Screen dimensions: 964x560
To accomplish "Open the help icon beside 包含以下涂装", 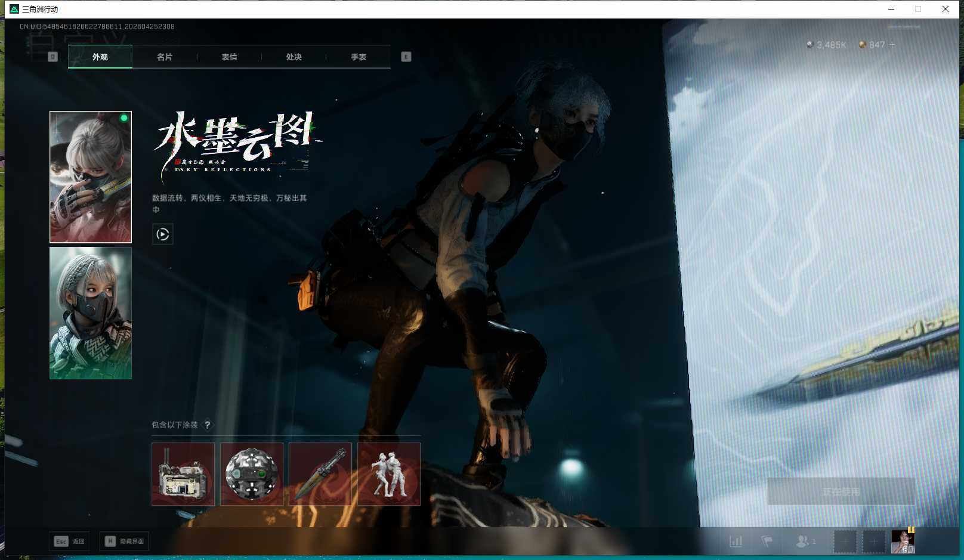I will pyautogui.click(x=207, y=425).
